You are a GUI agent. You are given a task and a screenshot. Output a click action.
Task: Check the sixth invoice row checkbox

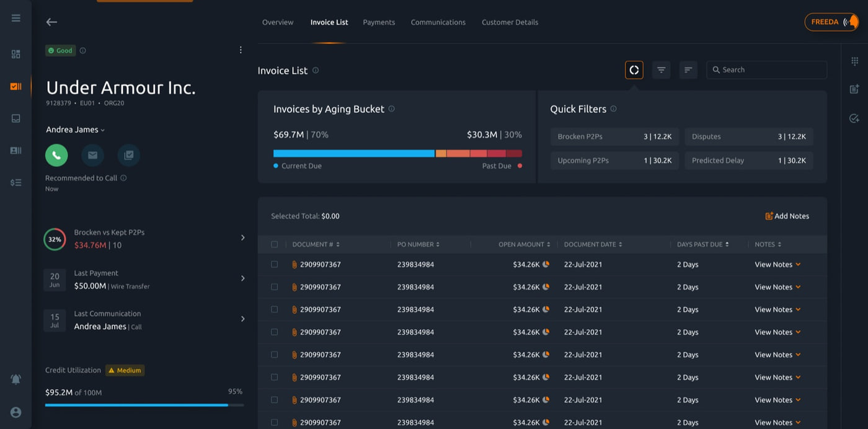pyautogui.click(x=275, y=377)
